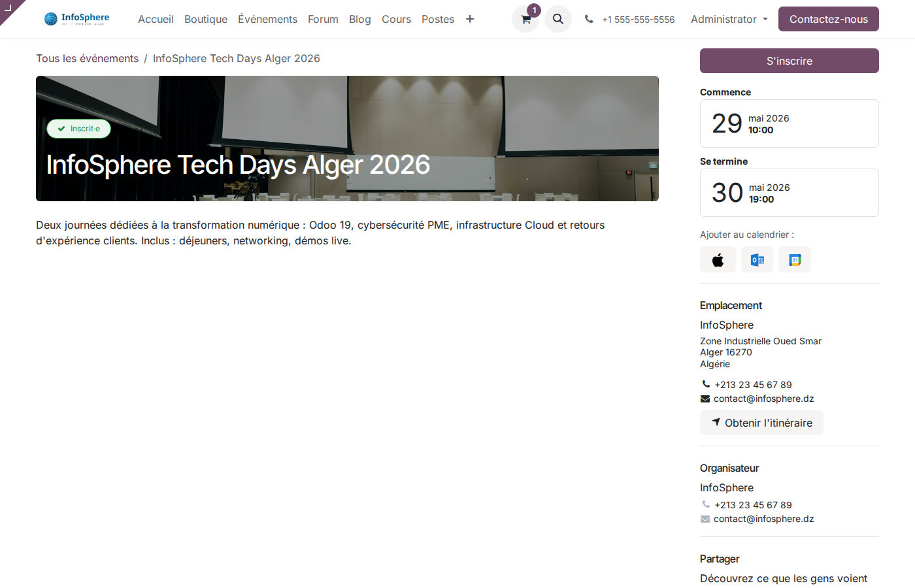This screenshot has width=915, height=588.
Task: Click Obtenir l'itinéraire
Action: 761,422
